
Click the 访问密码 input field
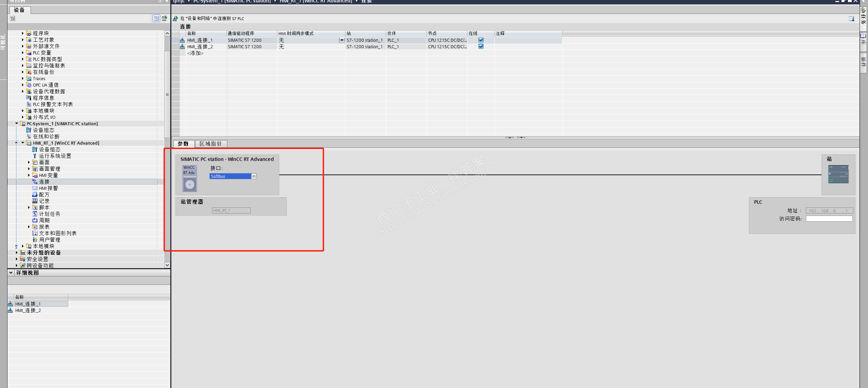(x=829, y=219)
